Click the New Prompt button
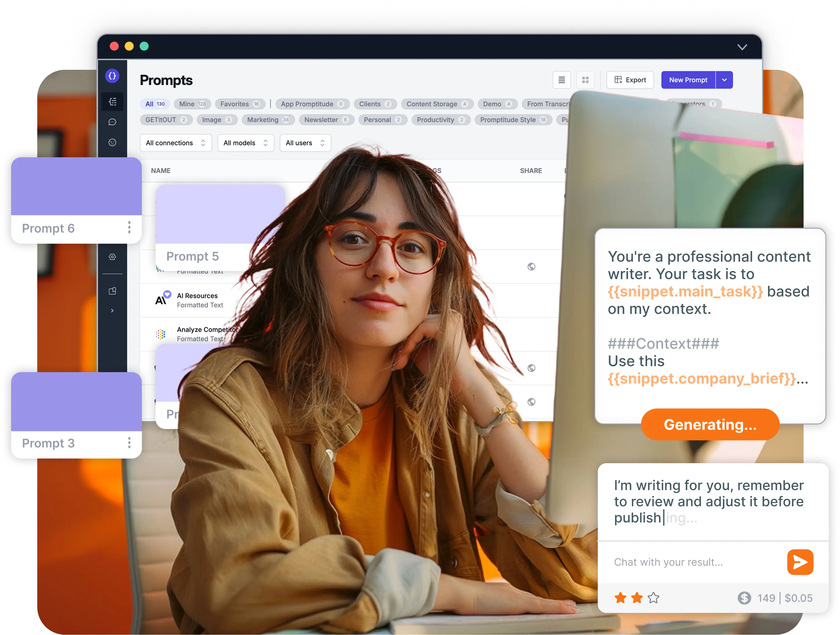Screen dimensions: 840x635 pyautogui.click(x=688, y=80)
